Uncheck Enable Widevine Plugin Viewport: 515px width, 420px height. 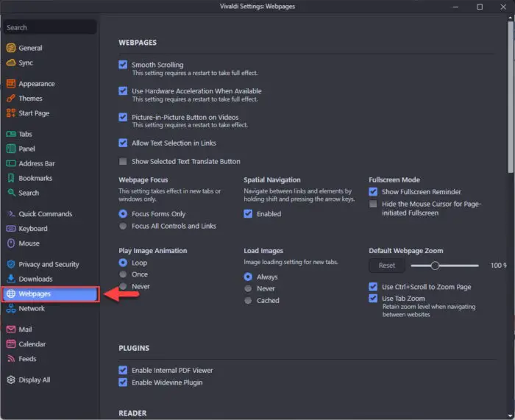123,382
